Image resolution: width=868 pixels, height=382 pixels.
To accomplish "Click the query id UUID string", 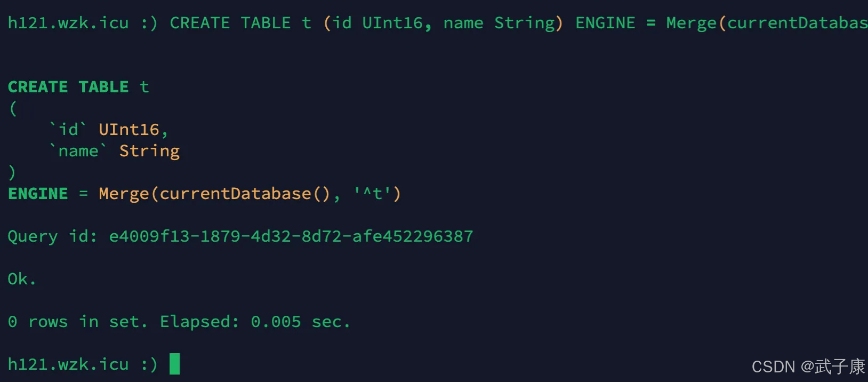I will (x=291, y=236).
